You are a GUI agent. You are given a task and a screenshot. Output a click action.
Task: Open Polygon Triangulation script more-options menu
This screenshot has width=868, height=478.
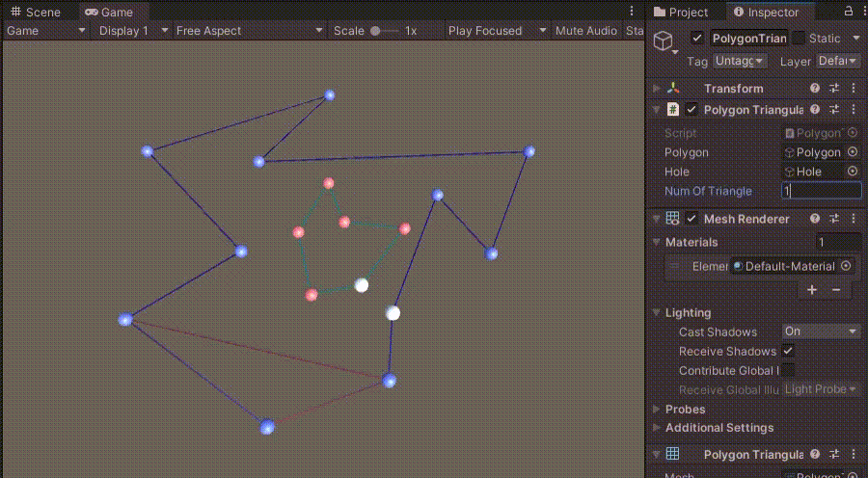tap(854, 110)
